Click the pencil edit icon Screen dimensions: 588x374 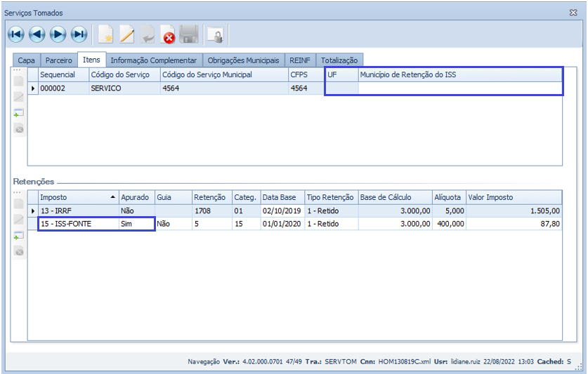coord(126,34)
